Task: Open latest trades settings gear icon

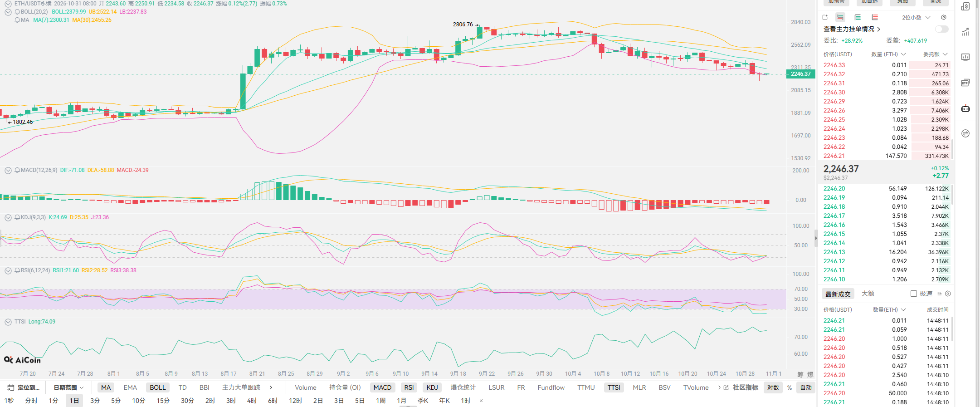Action: coord(948,294)
